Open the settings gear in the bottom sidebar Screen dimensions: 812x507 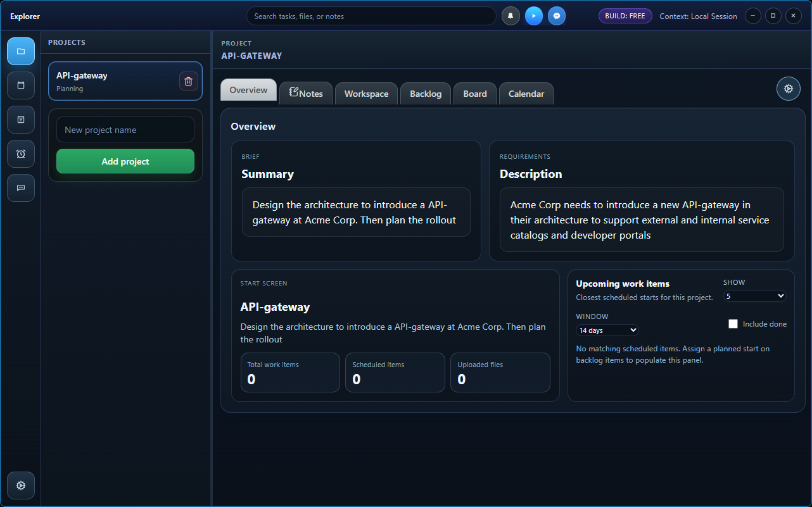point(21,485)
